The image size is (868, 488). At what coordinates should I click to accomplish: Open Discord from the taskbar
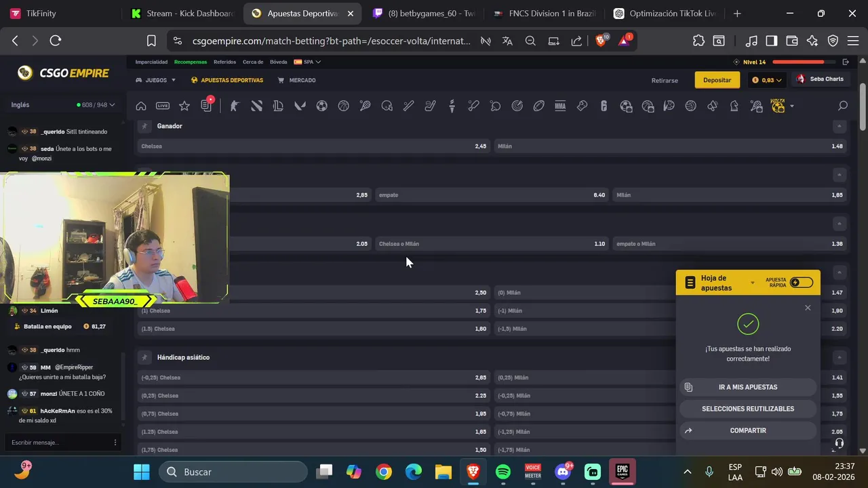tap(563, 472)
